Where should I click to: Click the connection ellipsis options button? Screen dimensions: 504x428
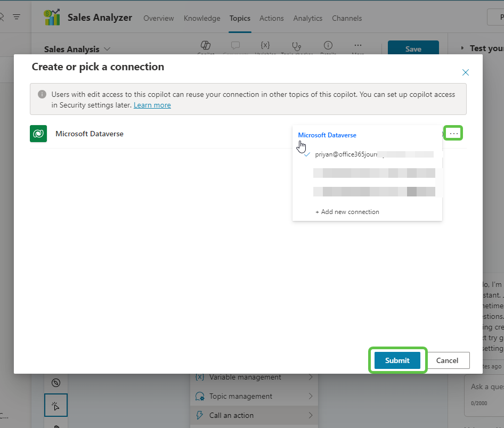coord(454,134)
